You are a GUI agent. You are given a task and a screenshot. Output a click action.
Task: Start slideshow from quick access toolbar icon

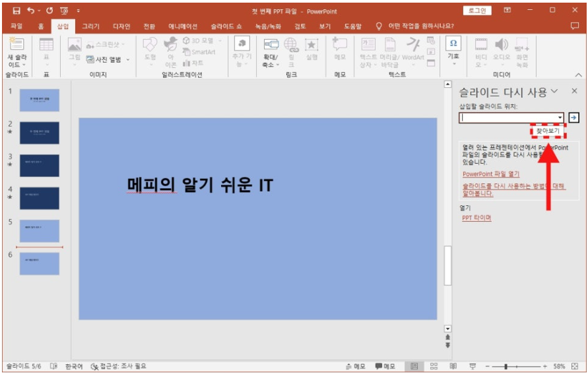tap(64, 11)
